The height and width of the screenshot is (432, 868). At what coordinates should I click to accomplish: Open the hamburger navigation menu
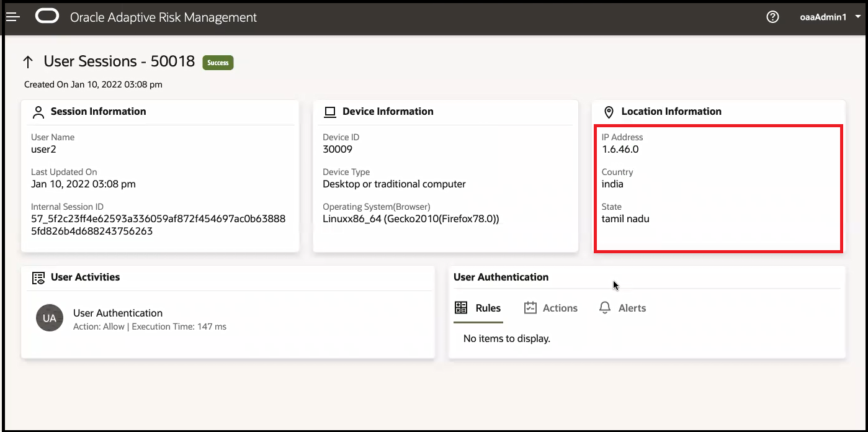click(13, 17)
